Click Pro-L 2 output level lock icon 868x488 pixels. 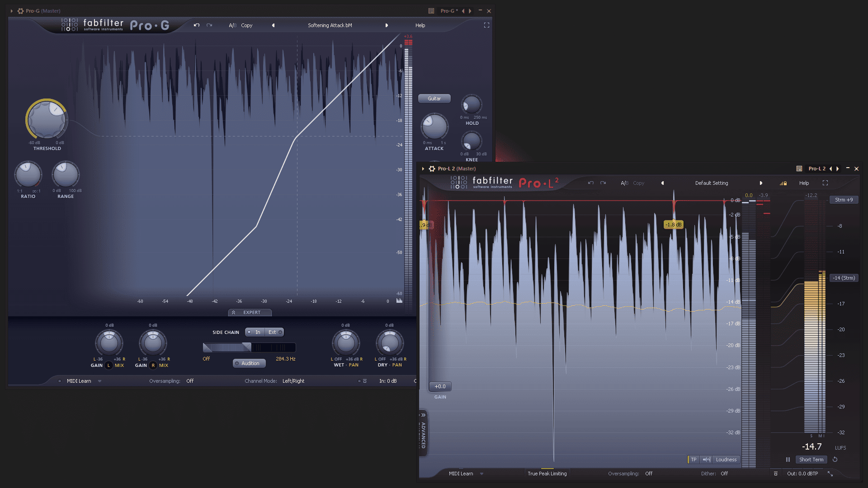tap(783, 183)
